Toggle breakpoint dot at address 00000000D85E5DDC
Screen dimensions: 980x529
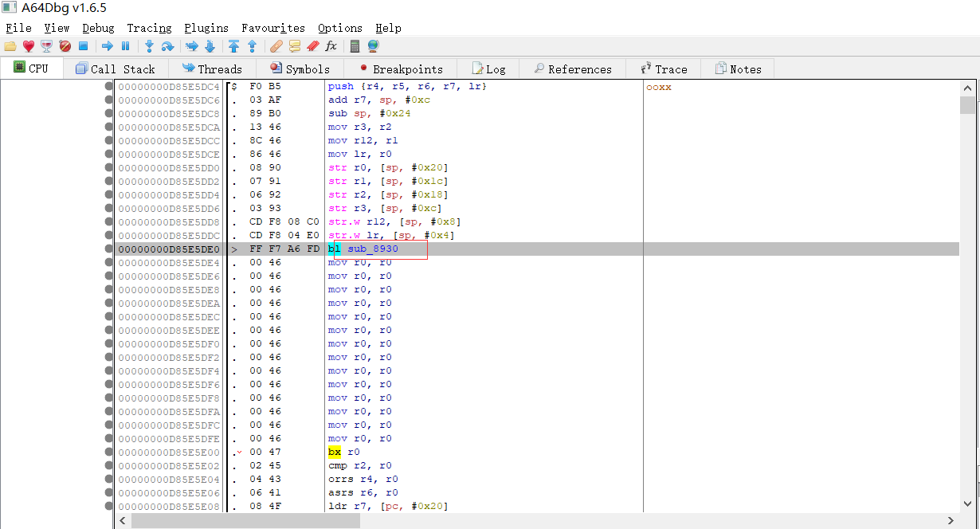pos(109,236)
